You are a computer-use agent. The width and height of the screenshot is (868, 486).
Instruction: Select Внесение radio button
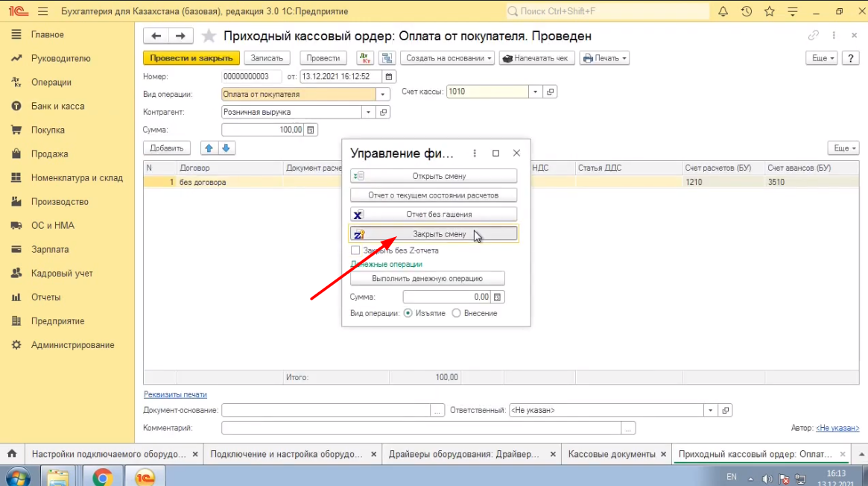457,314
